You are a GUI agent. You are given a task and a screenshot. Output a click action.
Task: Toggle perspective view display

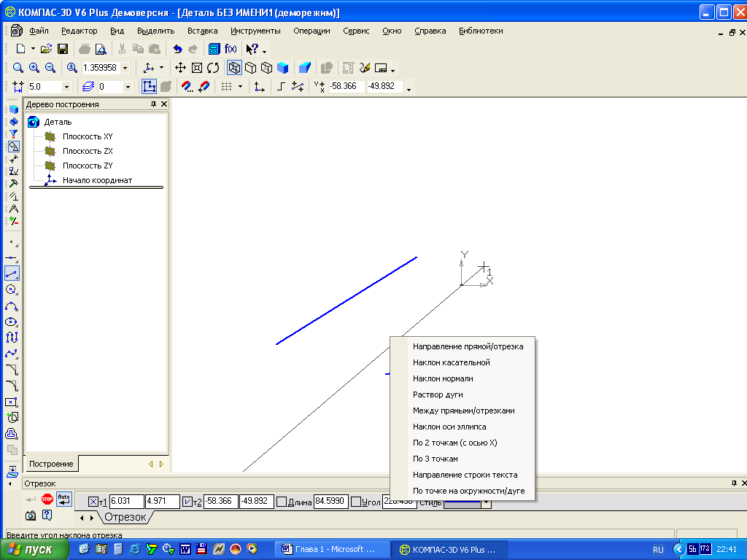305,68
